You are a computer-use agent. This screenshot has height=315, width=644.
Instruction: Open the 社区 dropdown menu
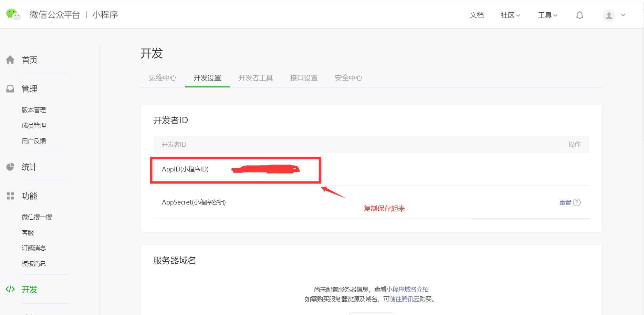tap(510, 15)
